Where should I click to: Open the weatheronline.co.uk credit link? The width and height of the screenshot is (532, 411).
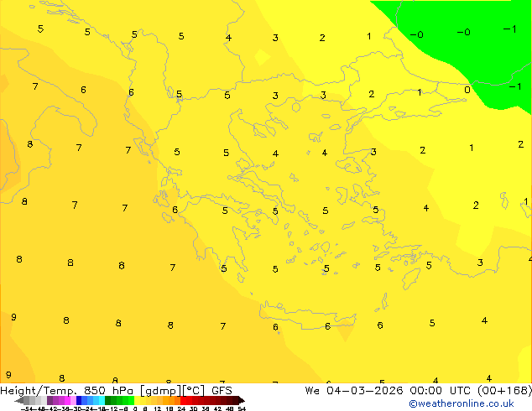[x=462, y=403]
